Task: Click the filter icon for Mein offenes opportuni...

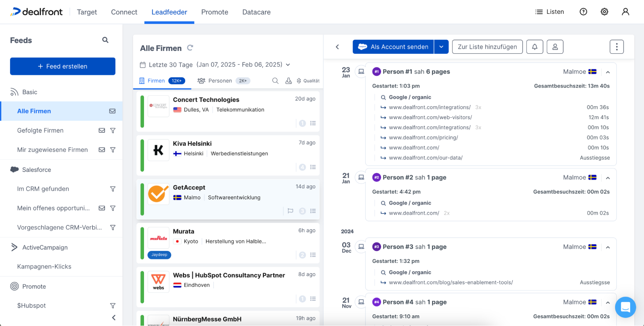Action: tap(113, 208)
